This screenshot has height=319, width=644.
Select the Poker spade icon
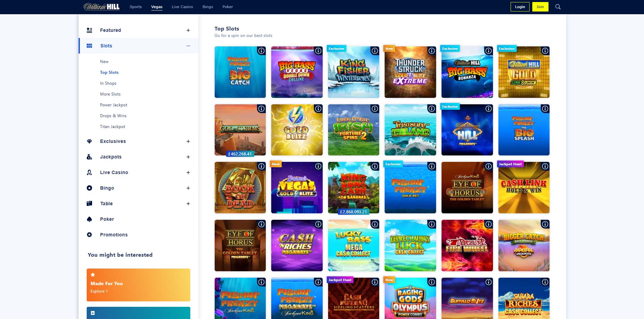click(89, 219)
